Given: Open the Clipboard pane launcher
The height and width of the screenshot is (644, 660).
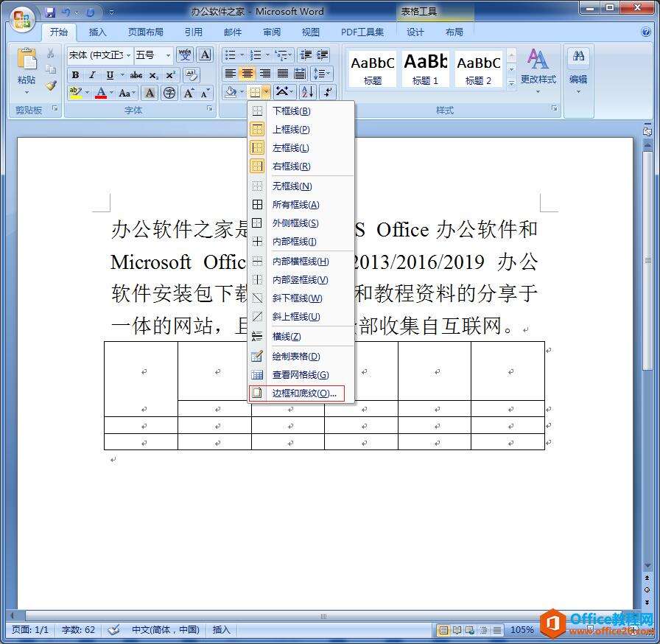Looking at the screenshot, I should click(55, 109).
